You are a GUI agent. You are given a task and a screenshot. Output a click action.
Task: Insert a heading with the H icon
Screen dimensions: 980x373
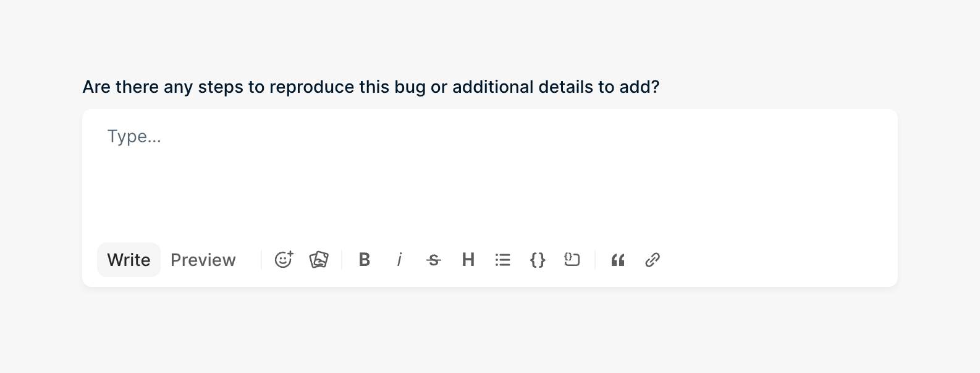click(x=468, y=260)
